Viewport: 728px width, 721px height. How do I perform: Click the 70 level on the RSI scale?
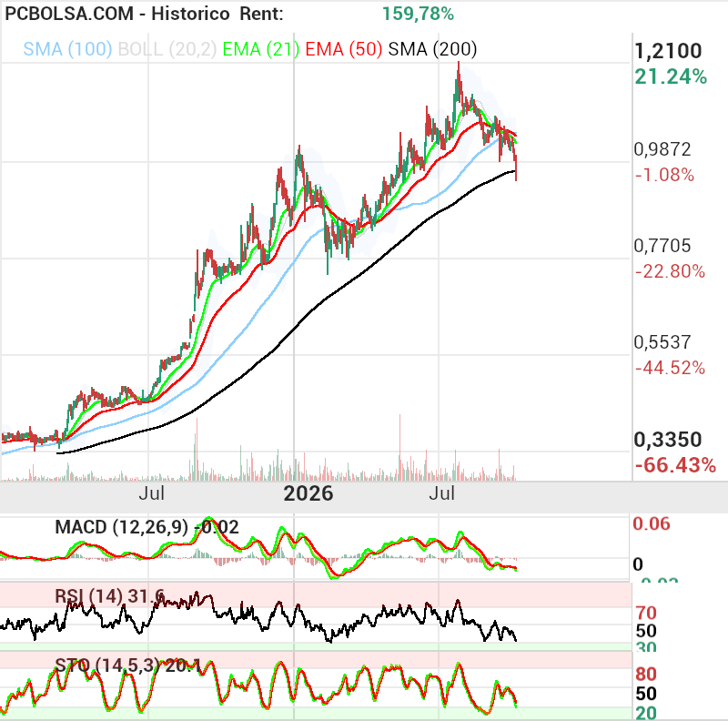coord(646,614)
